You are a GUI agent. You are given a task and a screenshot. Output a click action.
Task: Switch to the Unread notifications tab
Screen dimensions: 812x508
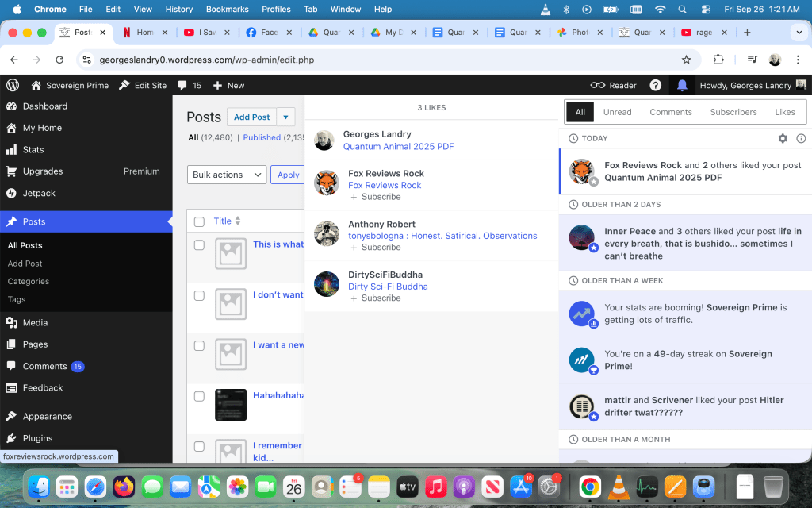(x=618, y=112)
